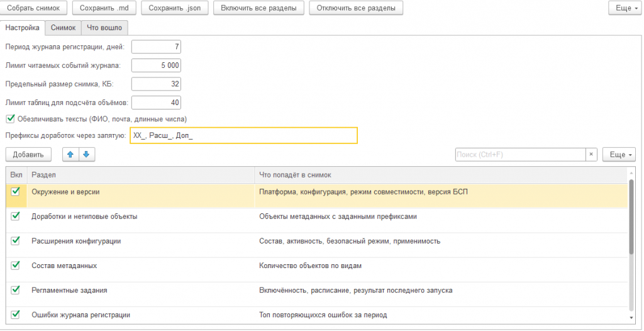Focus the 'Префиксы доработок' input field
644x331 pixels.
tap(243, 136)
